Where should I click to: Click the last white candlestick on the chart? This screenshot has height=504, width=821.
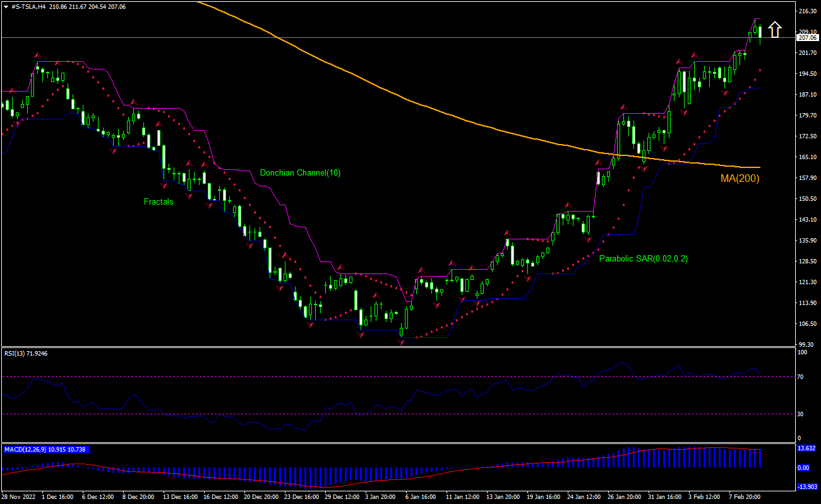760,32
